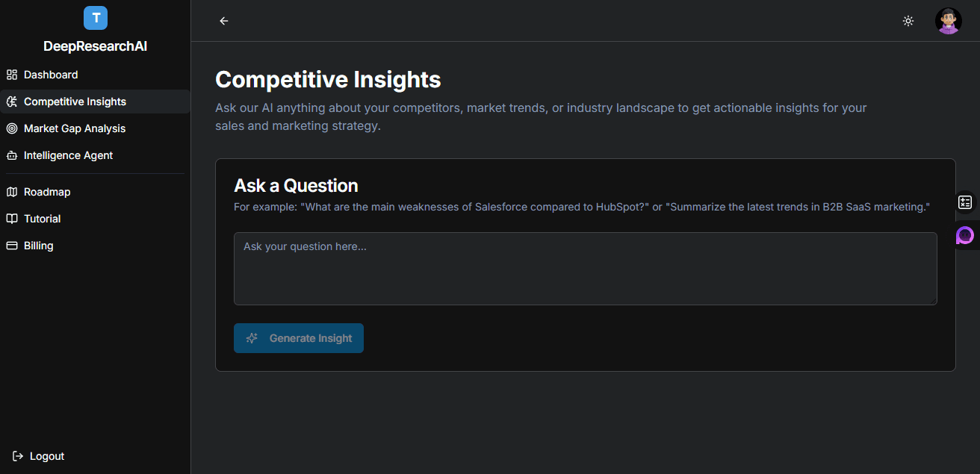Click the back arrow in the top bar
This screenshot has width=980, height=474.
click(x=223, y=21)
